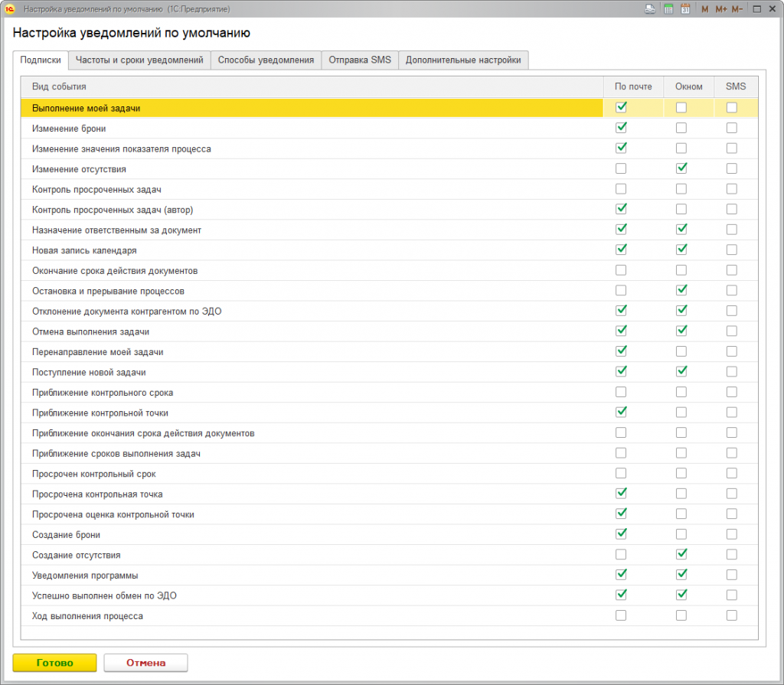Go to Отправка SMS tab

[360, 60]
